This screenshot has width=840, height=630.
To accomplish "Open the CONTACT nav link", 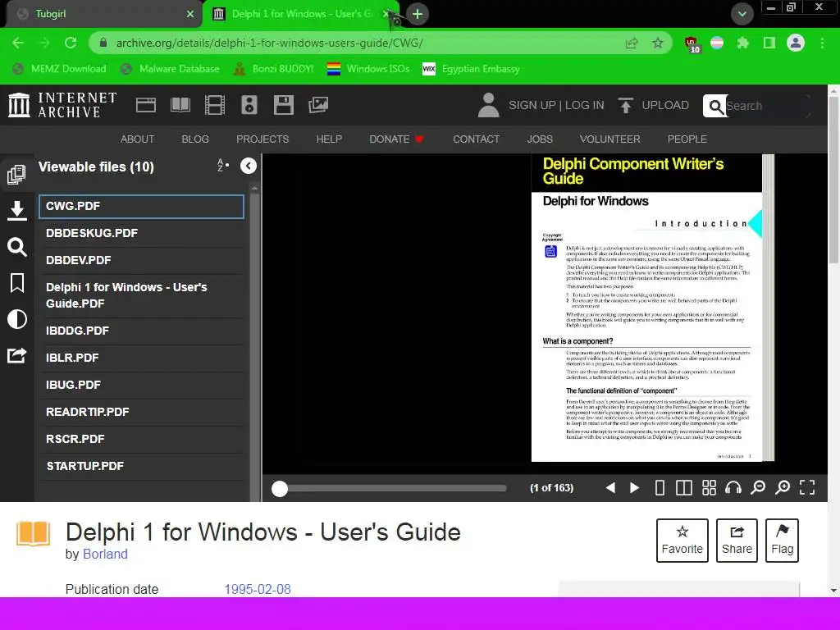I will [477, 139].
